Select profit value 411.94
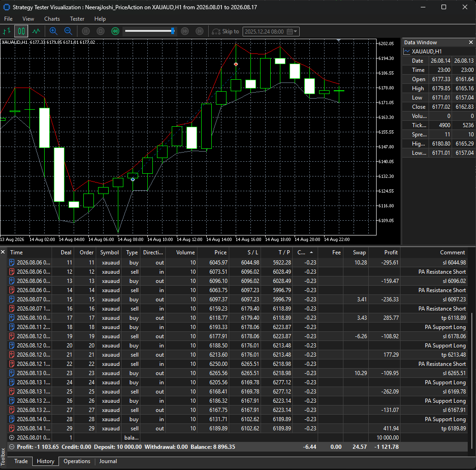The height and width of the screenshot is (470, 476). tap(391, 429)
